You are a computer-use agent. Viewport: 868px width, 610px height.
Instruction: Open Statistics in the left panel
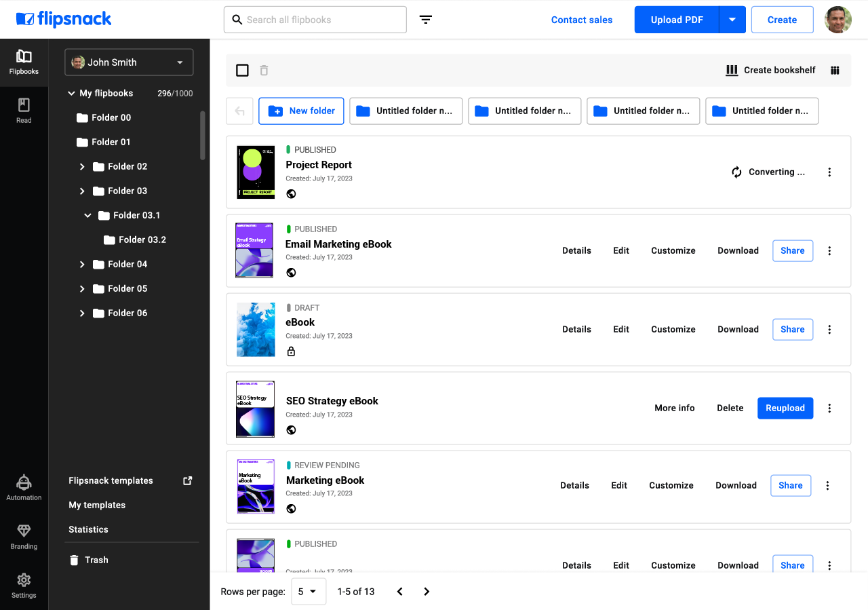click(x=88, y=529)
